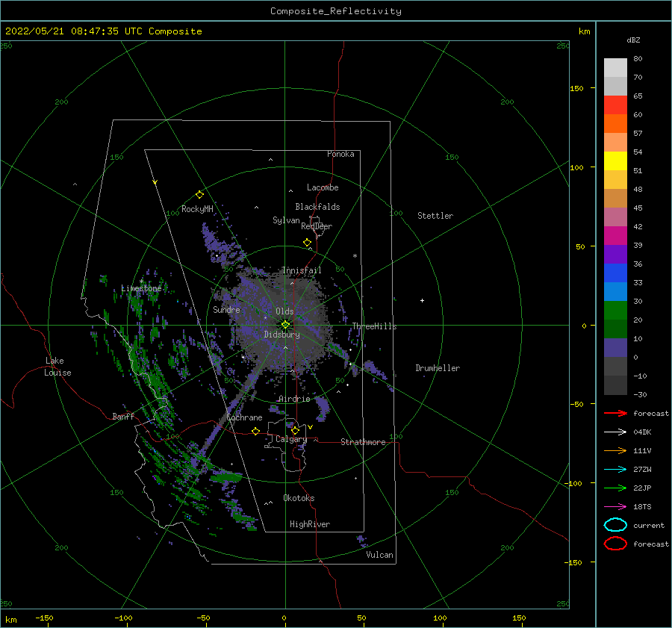
Task: Click the yellow diamond marker near RockyMH
Action: (199, 195)
